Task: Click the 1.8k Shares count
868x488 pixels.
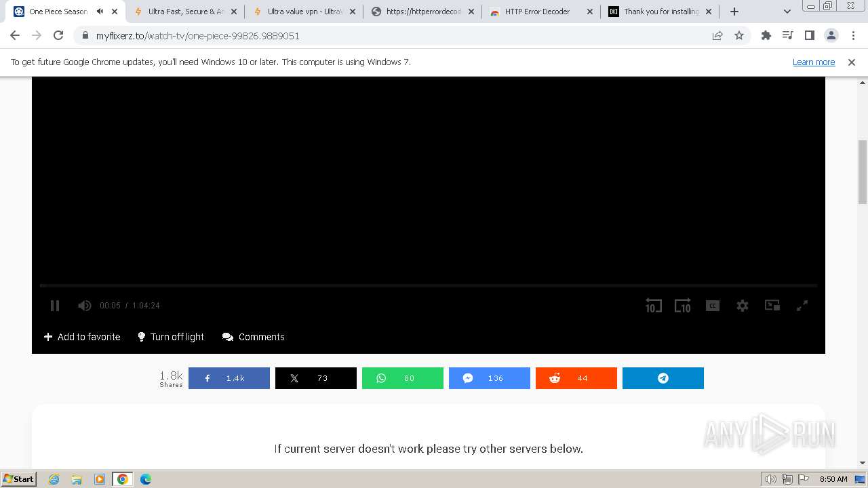Action: click(x=171, y=378)
